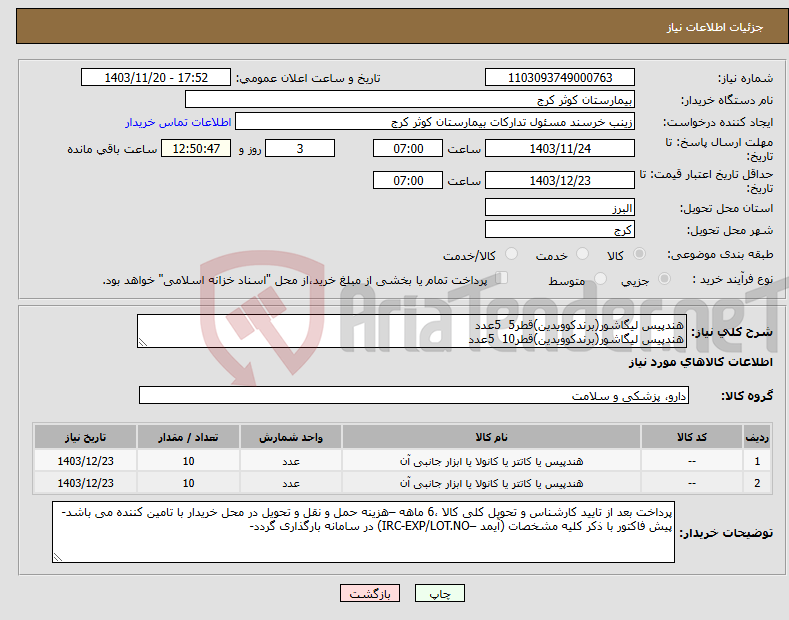Image resolution: width=789 pixels, height=620 pixels.
Task: Click the resize handle of buyer notes
Action: click(x=58, y=557)
